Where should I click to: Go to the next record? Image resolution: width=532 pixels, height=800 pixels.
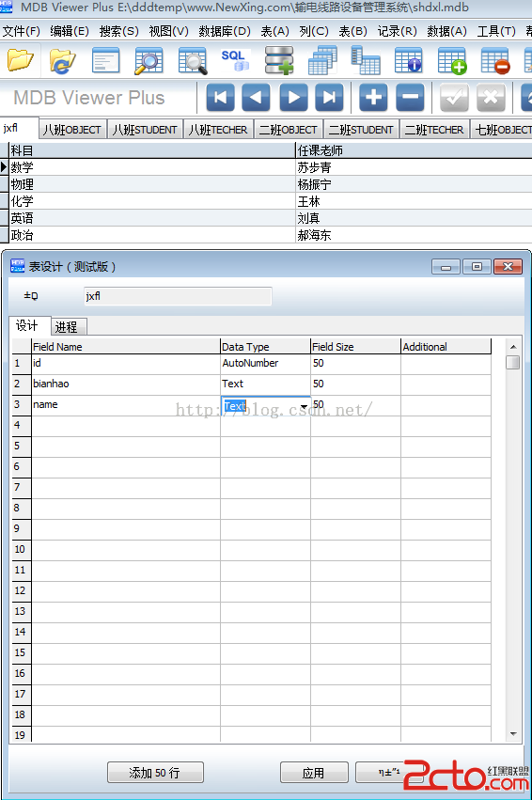(293, 97)
